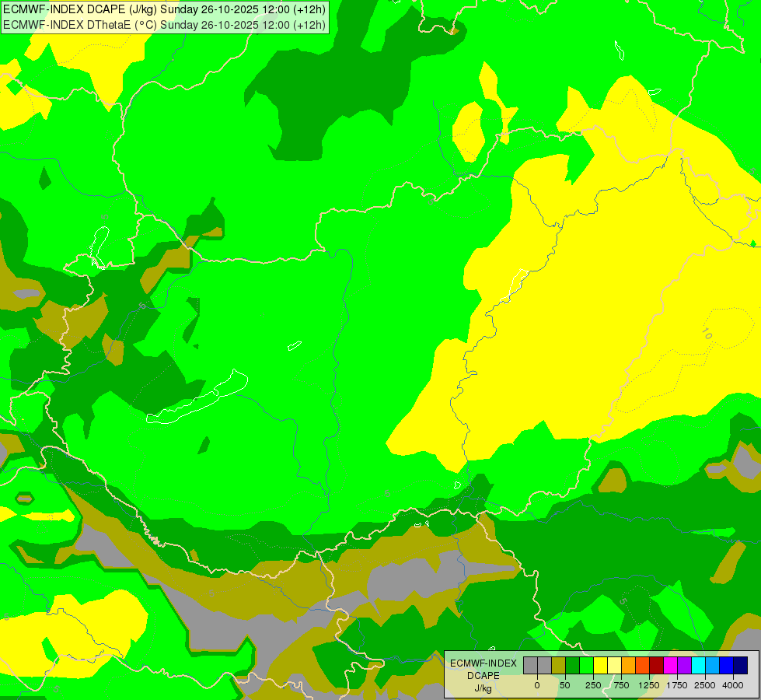Pick the red-orange legend swatch
The height and width of the screenshot is (700, 761).
tap(643, 666)
